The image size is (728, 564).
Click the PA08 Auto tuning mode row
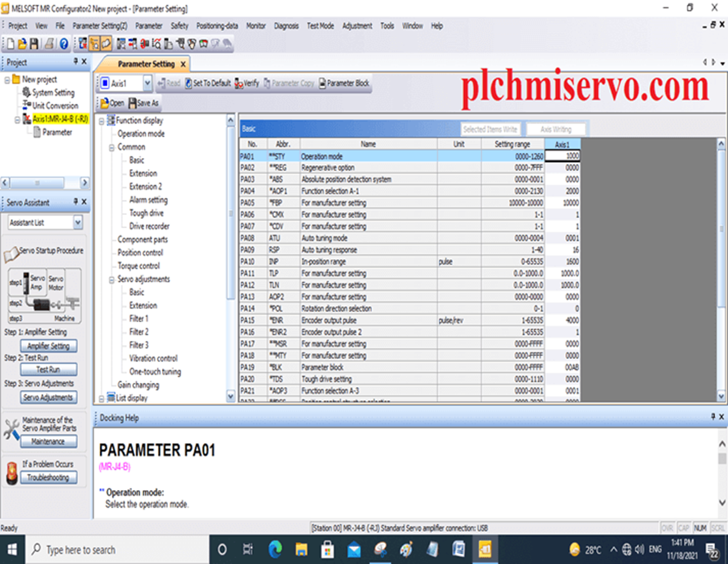[x=410, y=238]
